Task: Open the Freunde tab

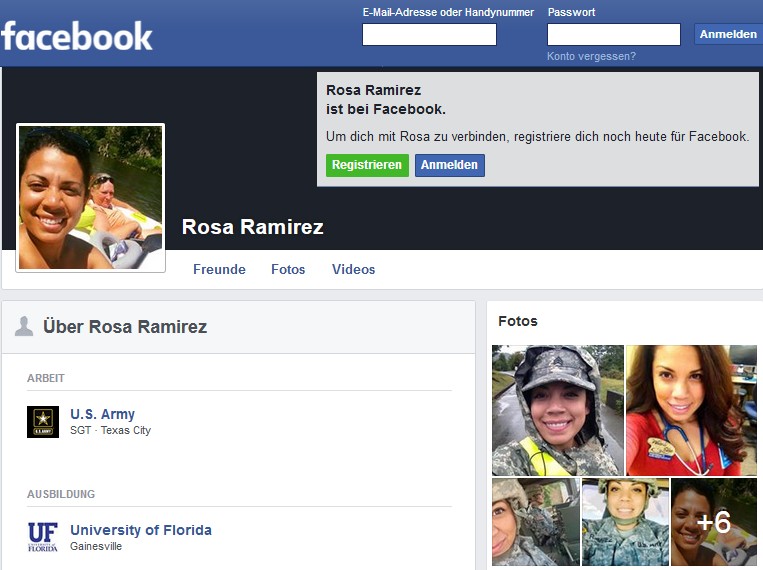Action: (219, 269)
